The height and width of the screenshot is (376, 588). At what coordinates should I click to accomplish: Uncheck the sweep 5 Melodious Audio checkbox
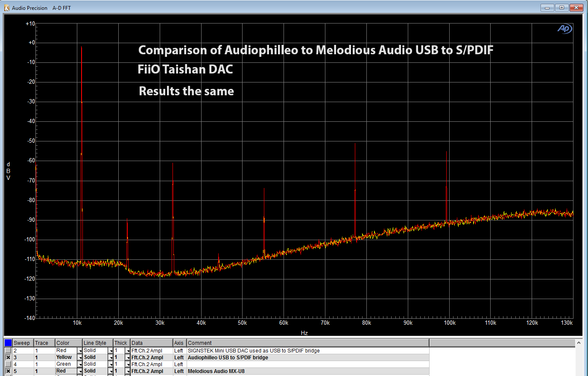pos(8,371)
